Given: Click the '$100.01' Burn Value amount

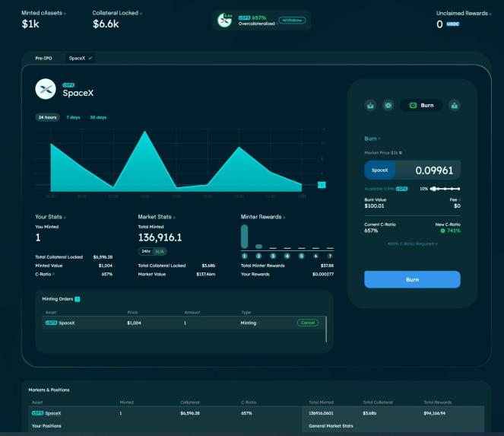Looking at the screenshot, I should 374,206.
